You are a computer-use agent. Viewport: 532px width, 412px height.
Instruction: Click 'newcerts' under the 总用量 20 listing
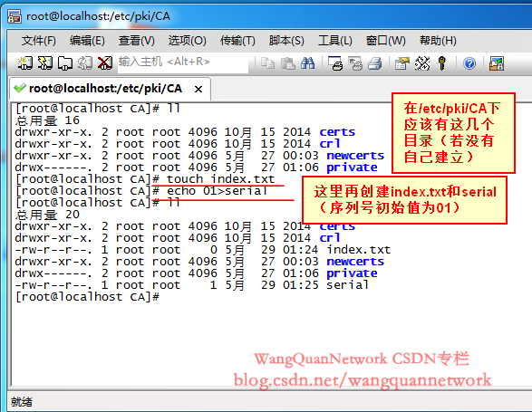355,262
